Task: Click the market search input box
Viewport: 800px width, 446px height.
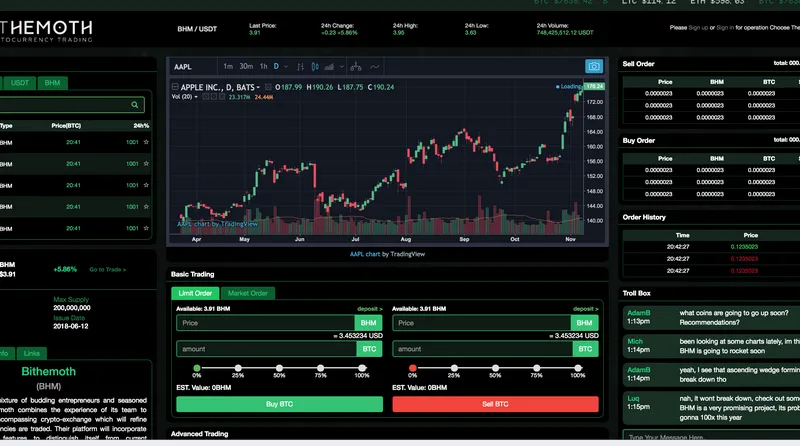Action: (x=71, y=105)
